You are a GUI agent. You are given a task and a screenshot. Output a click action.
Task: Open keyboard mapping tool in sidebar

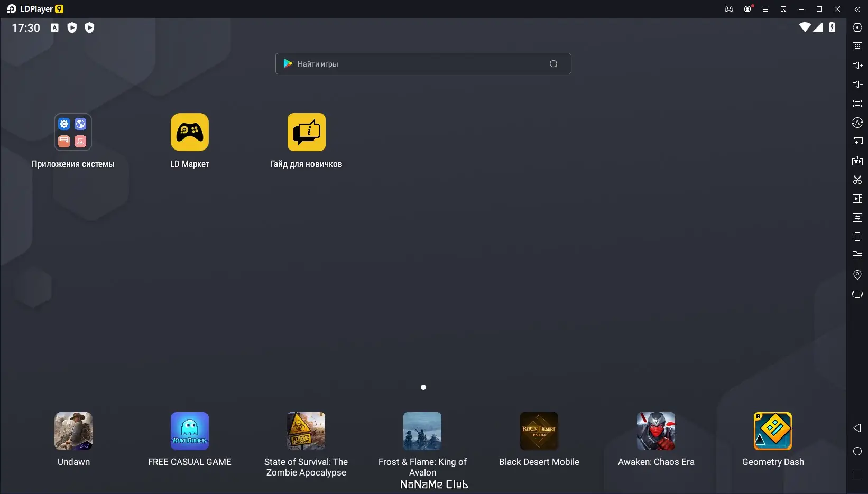[x=857, y=46]
